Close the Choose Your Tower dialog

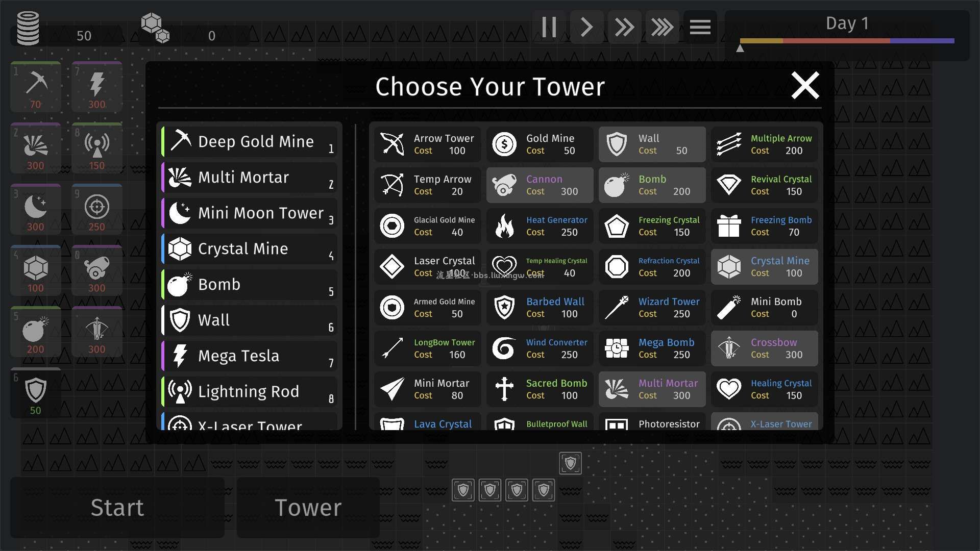pyautogui.click(x=805, y=84)
